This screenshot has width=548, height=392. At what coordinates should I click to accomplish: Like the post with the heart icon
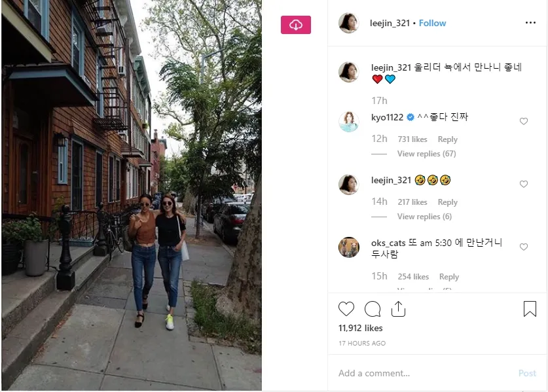(346, 309)
